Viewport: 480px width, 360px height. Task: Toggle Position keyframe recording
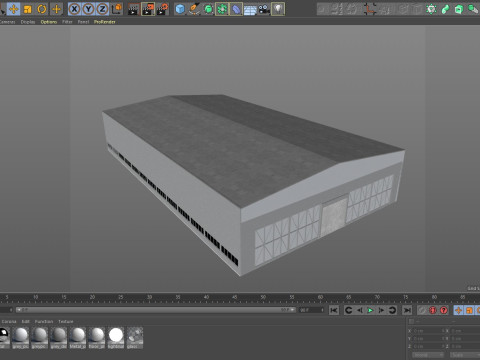pos(458,310)
